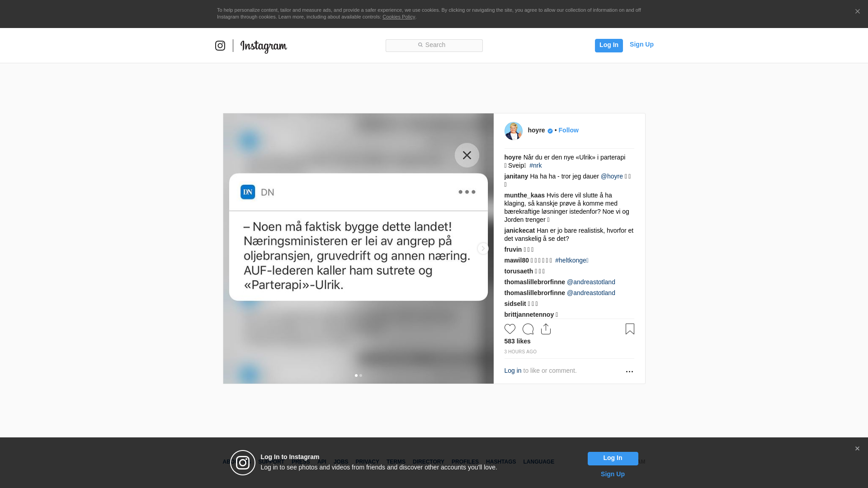Open the TERMS footer link

(x=396, y=462)
